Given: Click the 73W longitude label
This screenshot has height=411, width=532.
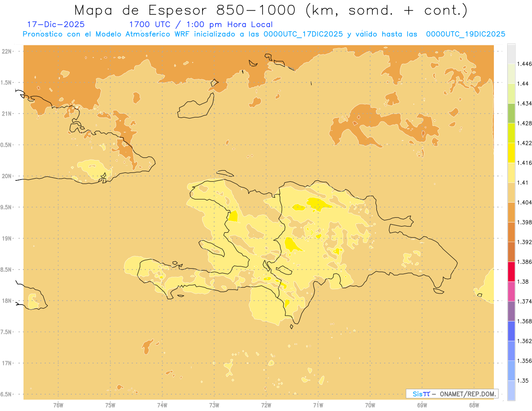Looking at the screenshot, I should [214, 405].
